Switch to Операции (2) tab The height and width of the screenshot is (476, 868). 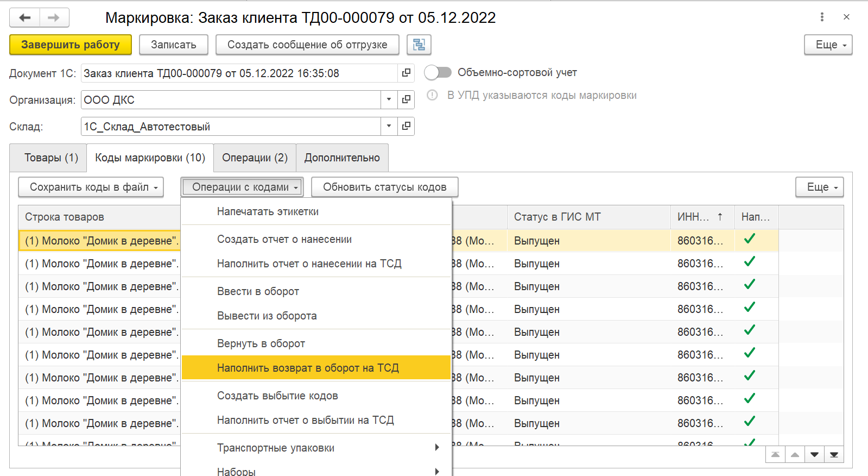click(255, 158)
